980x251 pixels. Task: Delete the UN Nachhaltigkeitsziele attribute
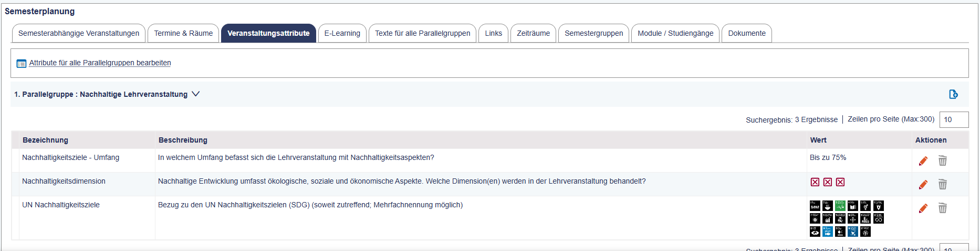pyautogui.click(x=943, y=208)
